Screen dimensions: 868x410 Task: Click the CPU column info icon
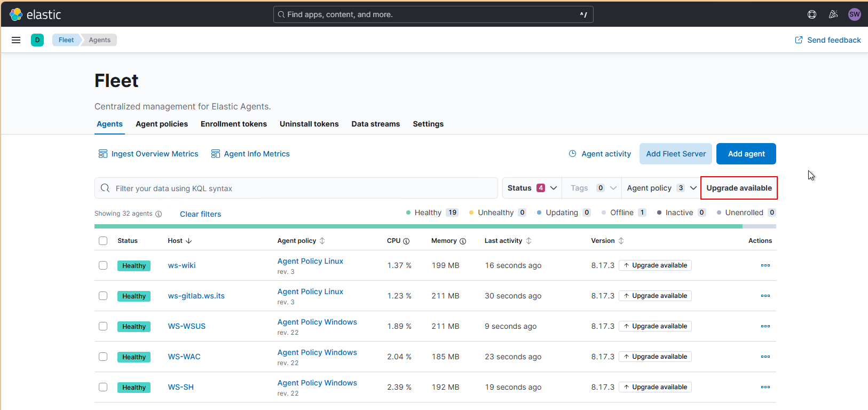406,241
